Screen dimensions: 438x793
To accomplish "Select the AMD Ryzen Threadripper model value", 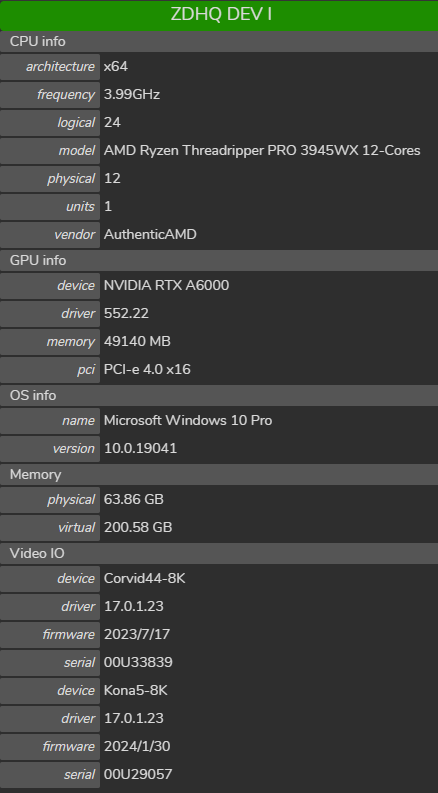I will tap(262, 151).
